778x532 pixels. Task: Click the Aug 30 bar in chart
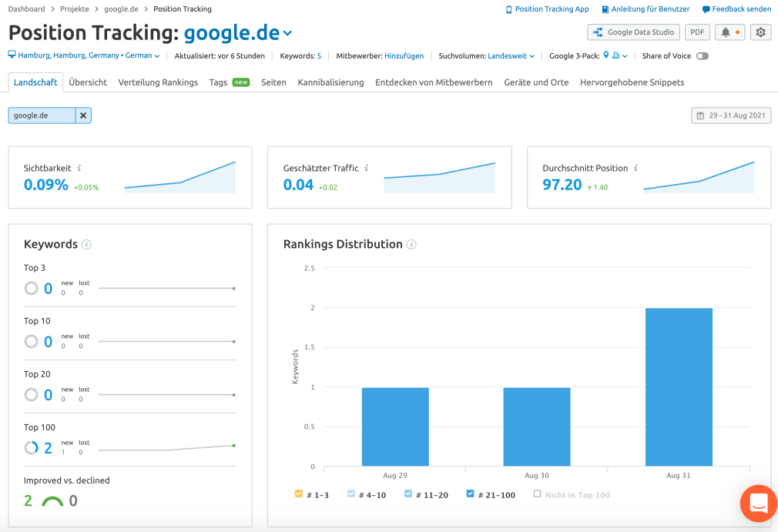click(x=536, y=427)
